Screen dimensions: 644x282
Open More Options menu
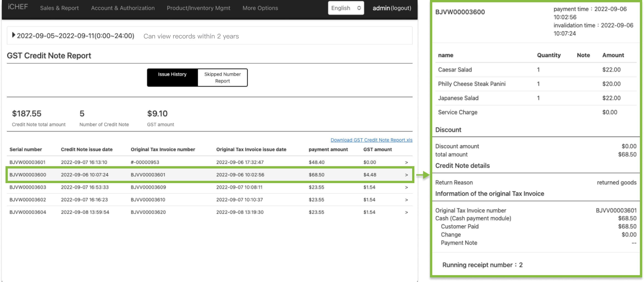(260, 8)
